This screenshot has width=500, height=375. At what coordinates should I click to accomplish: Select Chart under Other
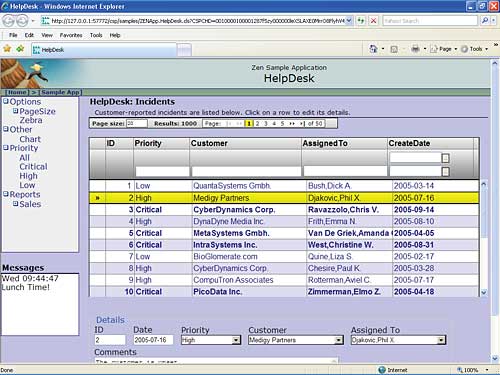click(30, 139)
